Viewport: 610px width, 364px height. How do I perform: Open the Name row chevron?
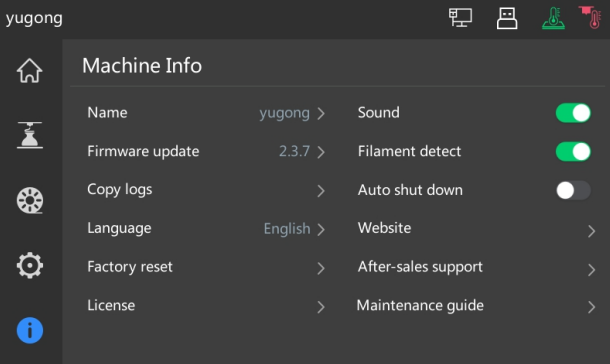pos(321,114)
